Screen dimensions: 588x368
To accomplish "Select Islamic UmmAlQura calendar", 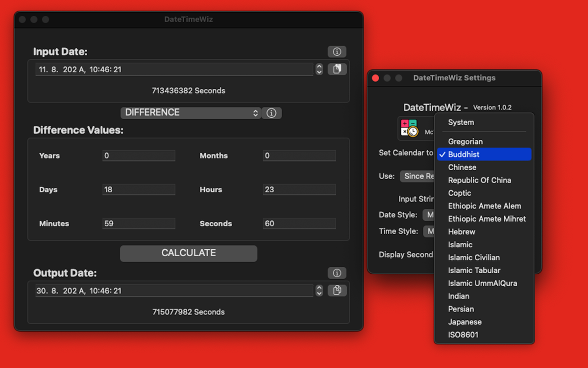I will (x=484, y=283).
